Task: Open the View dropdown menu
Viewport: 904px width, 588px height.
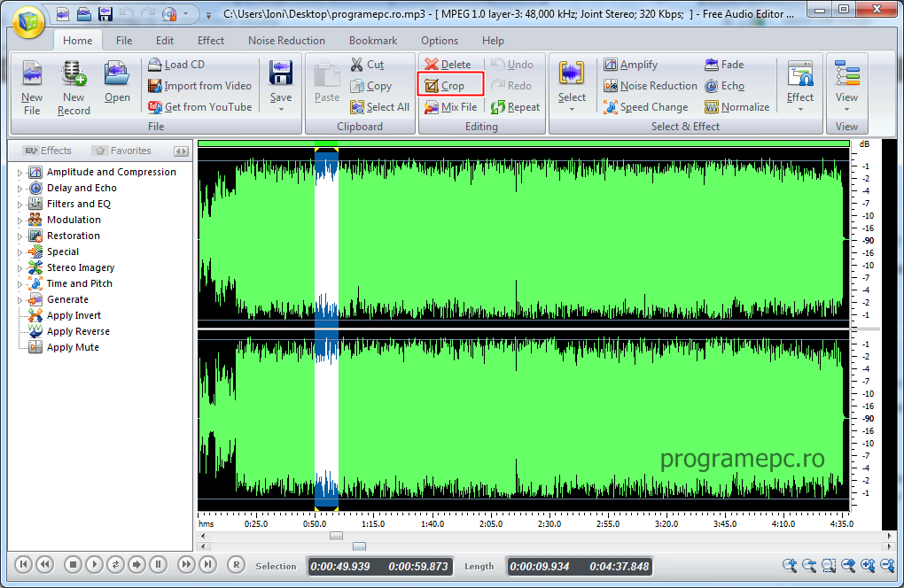Action: click(x=847, y=109)
